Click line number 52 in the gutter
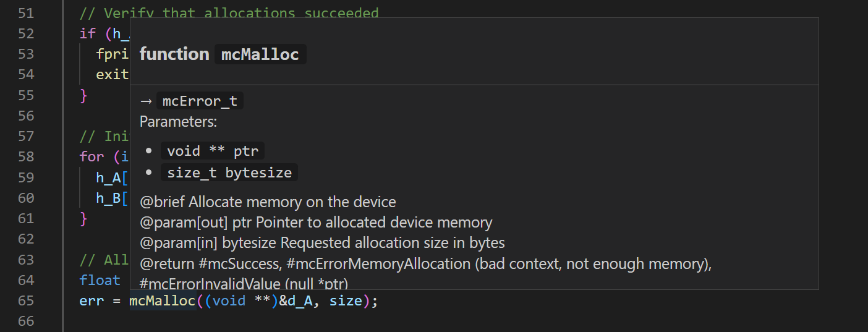The height and width of the screenshot is (332, 868). coord(25,33)
